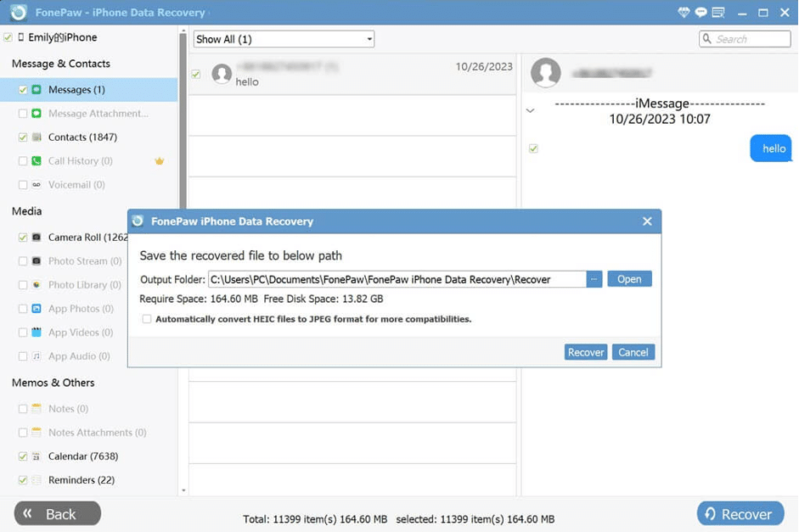Check the Message Attachments checkbox

pos(22,113)
